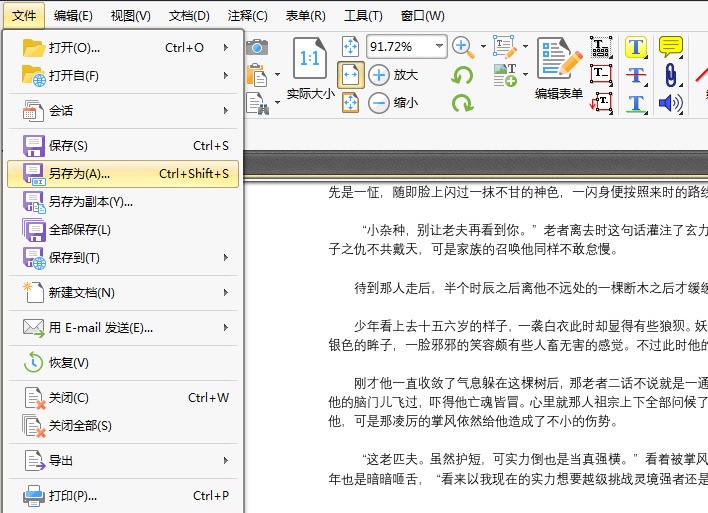Select 另存为副本(Y)... menu entry
This screenshot has height=513, width=708.
(123, 202)
